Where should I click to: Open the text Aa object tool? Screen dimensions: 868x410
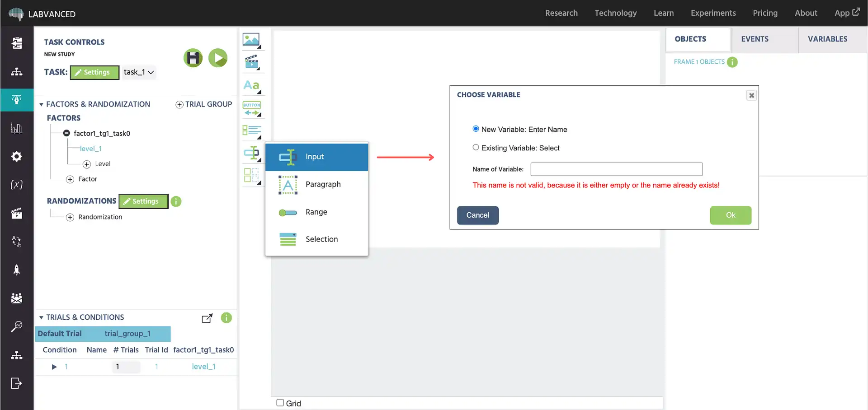(x=252, y=86)
